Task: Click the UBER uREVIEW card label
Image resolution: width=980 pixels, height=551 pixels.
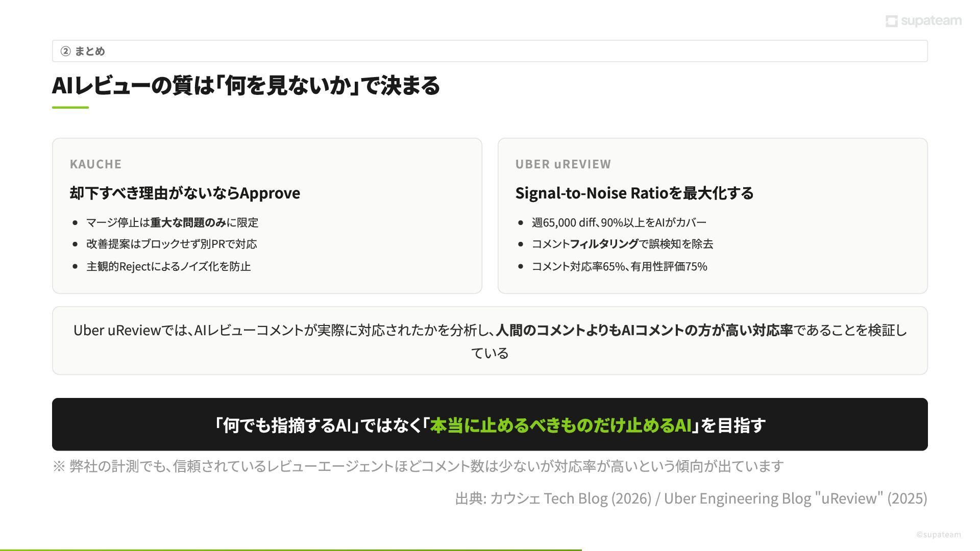Action: pyautogui.click(x=563, y=164)
